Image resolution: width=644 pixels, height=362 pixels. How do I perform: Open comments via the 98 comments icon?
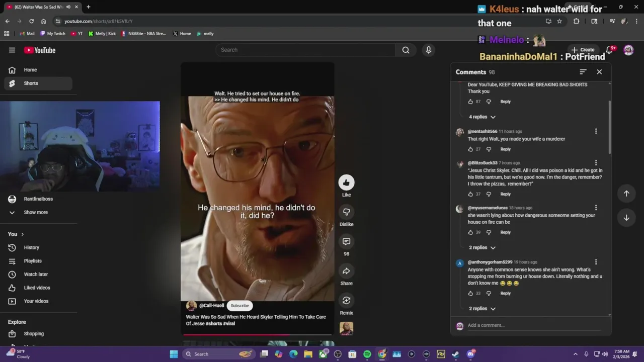coord(346,242)
